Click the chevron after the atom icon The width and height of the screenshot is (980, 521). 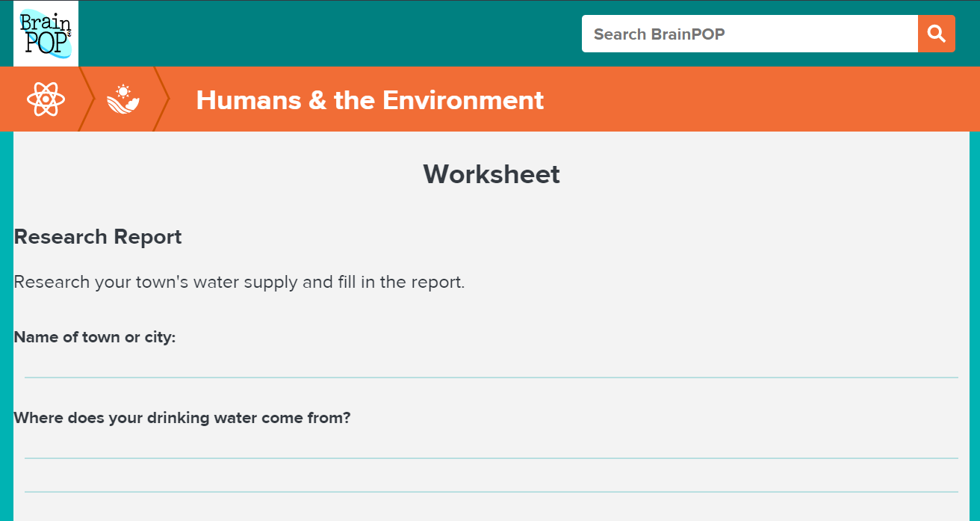(x=86, y=99)
